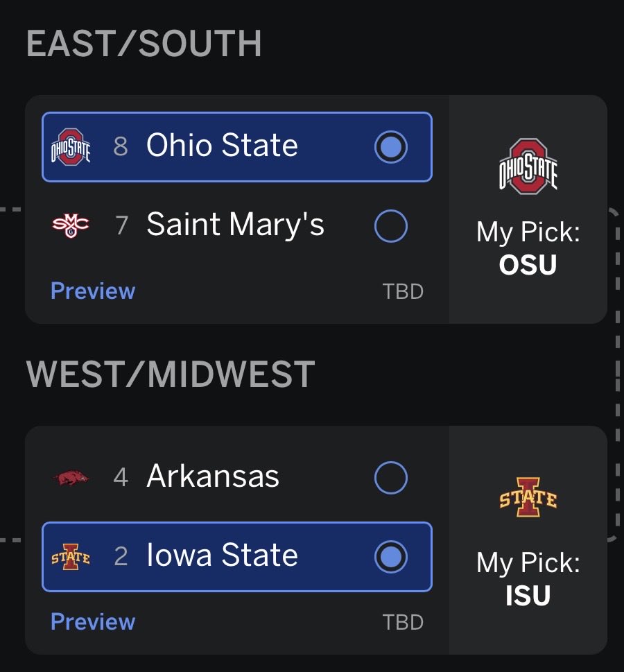This screenshot has width=624, height=672.
Task: Select Arkansas radio button
Action: pyautogui.click(x=390, y=477)
